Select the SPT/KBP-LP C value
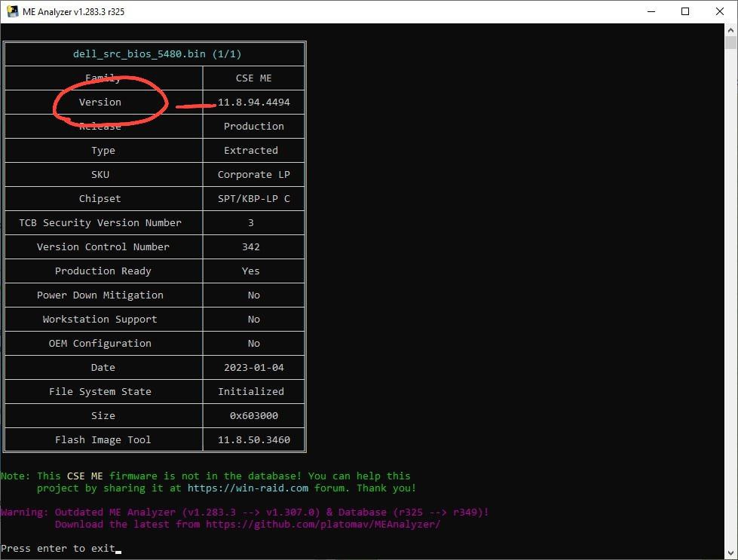The height and width of the screenshot is (560, 738). point(254,198)
